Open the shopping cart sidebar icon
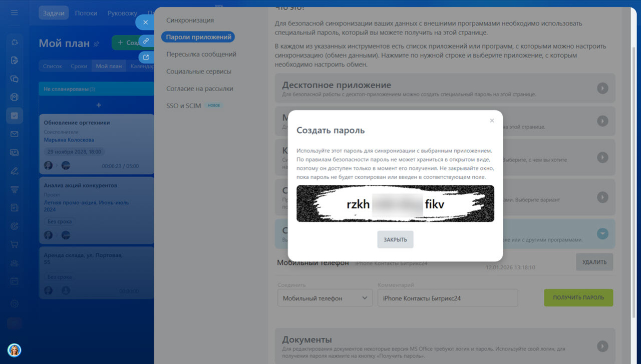The image size is (641, 364). coord(14,244)
